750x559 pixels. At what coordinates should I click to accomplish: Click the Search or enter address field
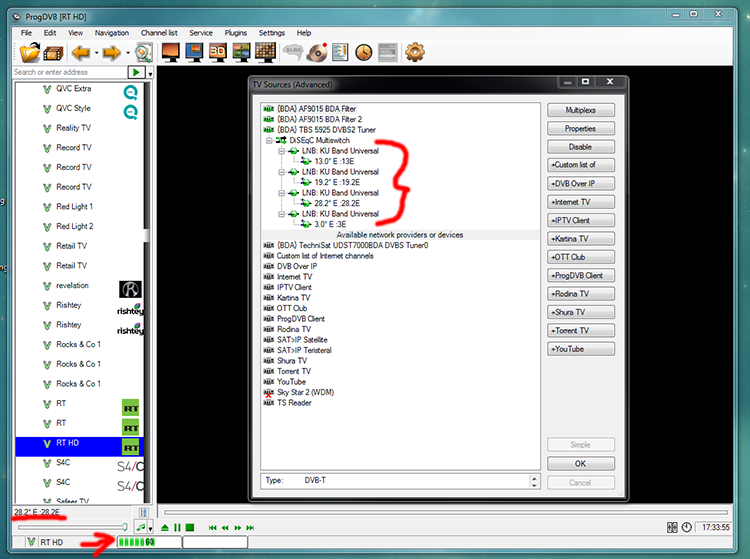[68, 72]
